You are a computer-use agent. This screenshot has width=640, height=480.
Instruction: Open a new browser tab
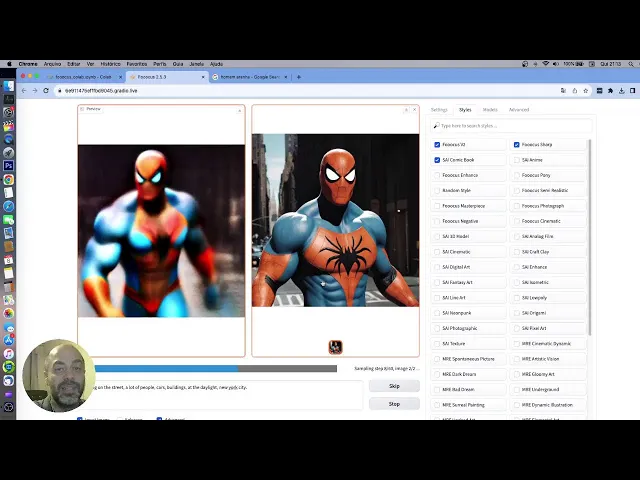point(299,77)
